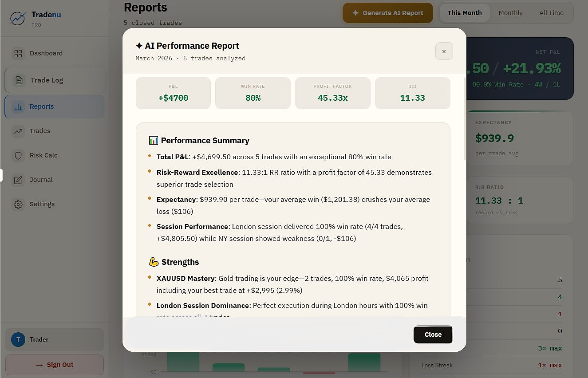Click the sparkle icon on Generate AI Report

(x=355, y=13)
